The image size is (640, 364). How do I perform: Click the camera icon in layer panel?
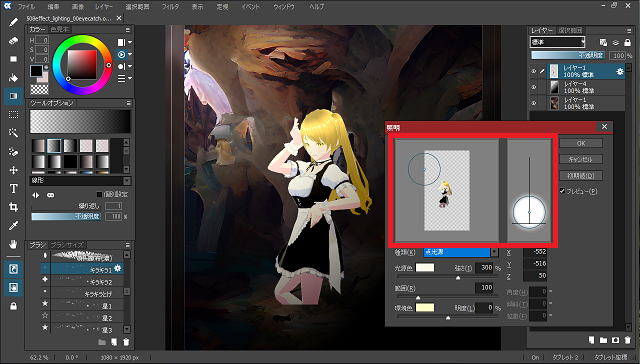click(616, 340)
